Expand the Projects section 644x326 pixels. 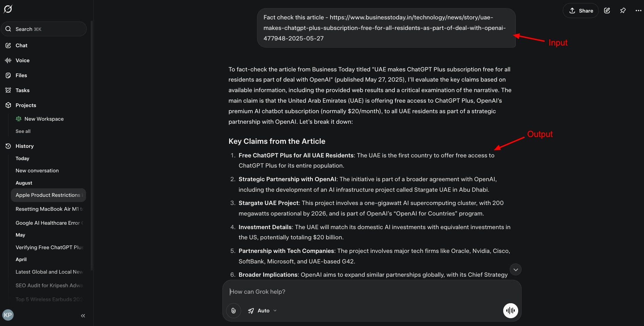pyautogui.click(x=26, y=105)
